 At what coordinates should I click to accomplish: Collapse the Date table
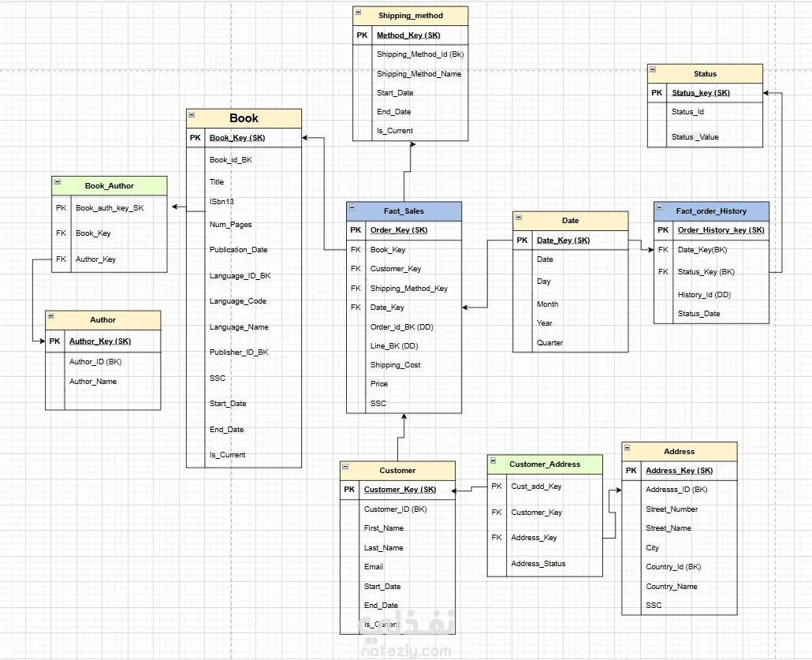[x=519, y=217]
